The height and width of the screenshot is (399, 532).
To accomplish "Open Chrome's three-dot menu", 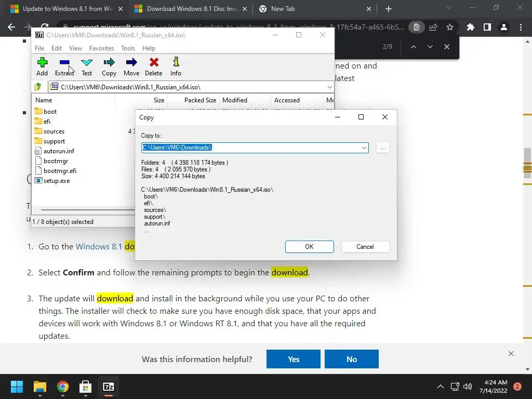I will tap(521, 27).
